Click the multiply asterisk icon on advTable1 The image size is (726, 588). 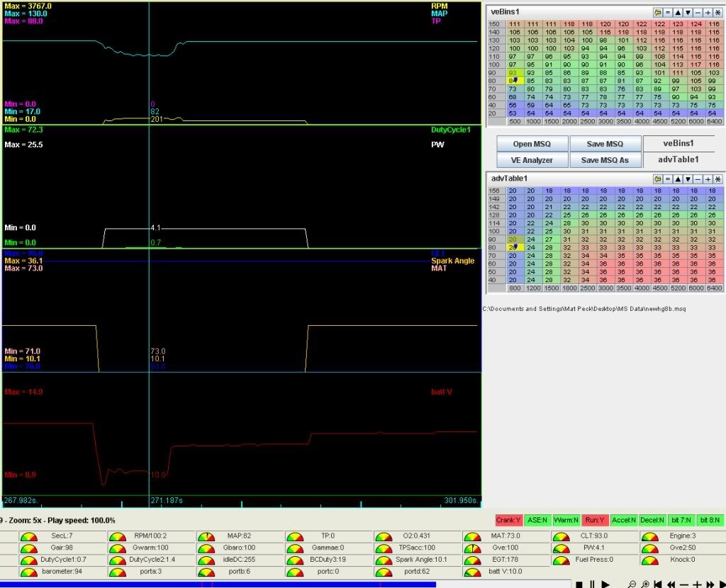pyautogui.click(x=717, y=179)
